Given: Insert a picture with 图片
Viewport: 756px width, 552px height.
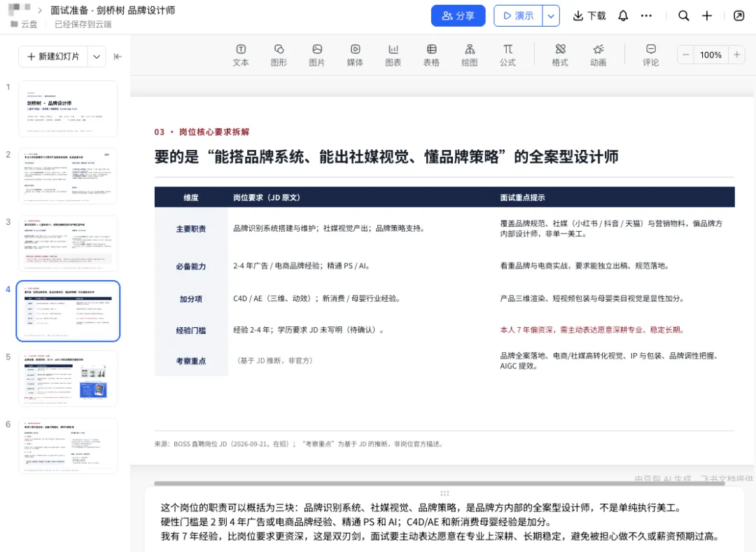Looking at the screenshot, I should pyautogui.click(x=317, y=55).
